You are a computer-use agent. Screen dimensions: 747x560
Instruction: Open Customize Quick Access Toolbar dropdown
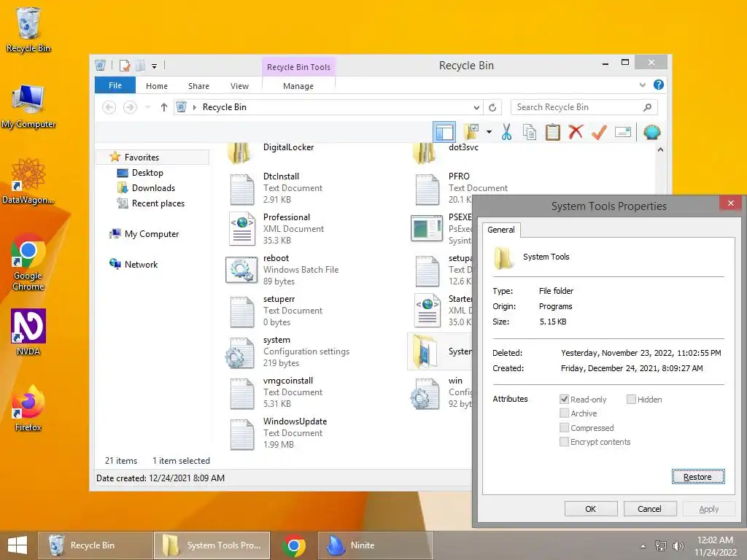tap(155, 66)
